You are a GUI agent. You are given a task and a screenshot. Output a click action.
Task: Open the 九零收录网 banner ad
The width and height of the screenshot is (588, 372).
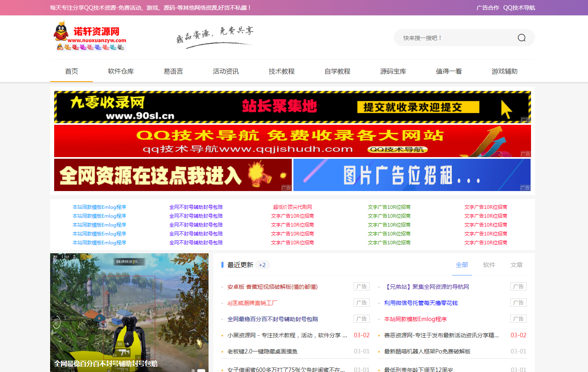[x=292, y=107]
